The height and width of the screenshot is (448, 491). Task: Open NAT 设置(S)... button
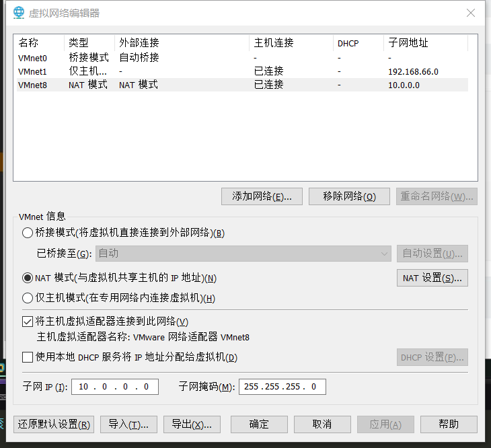[x=432, y=278]
